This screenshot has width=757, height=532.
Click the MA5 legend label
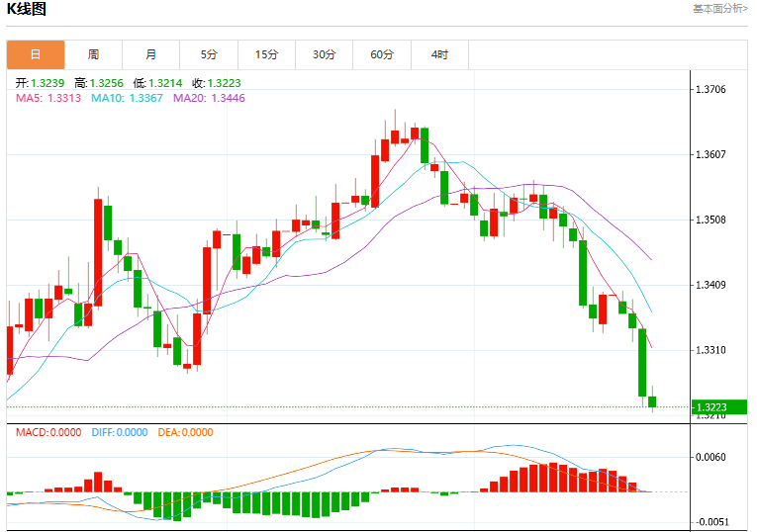pyautogui.click(x=48, y=98)
